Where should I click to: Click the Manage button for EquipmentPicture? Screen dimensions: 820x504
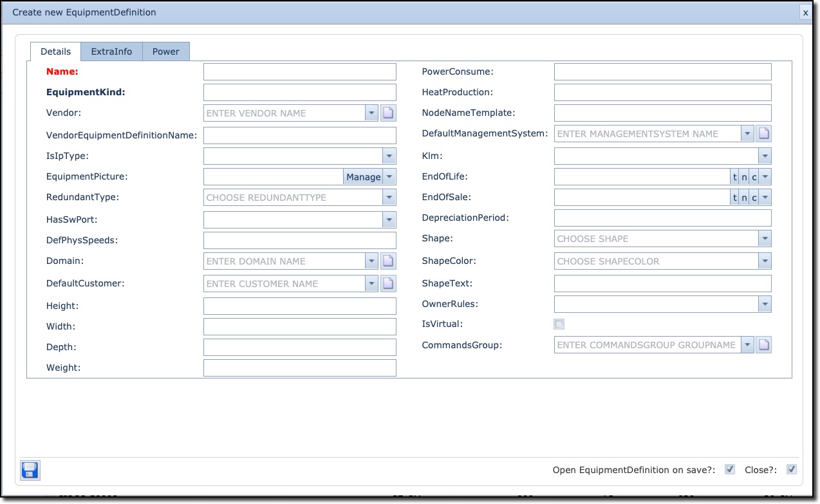(x=363, y=177)
